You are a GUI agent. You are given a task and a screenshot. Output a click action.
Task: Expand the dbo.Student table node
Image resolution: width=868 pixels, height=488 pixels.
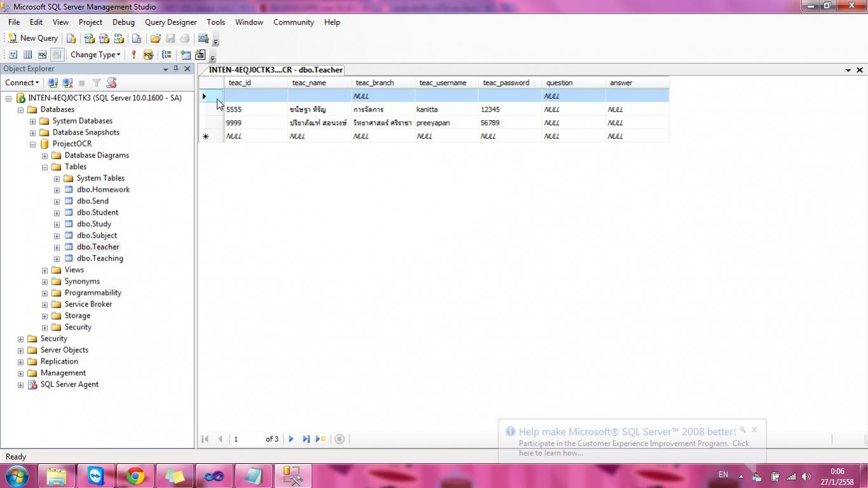(57, 213)
